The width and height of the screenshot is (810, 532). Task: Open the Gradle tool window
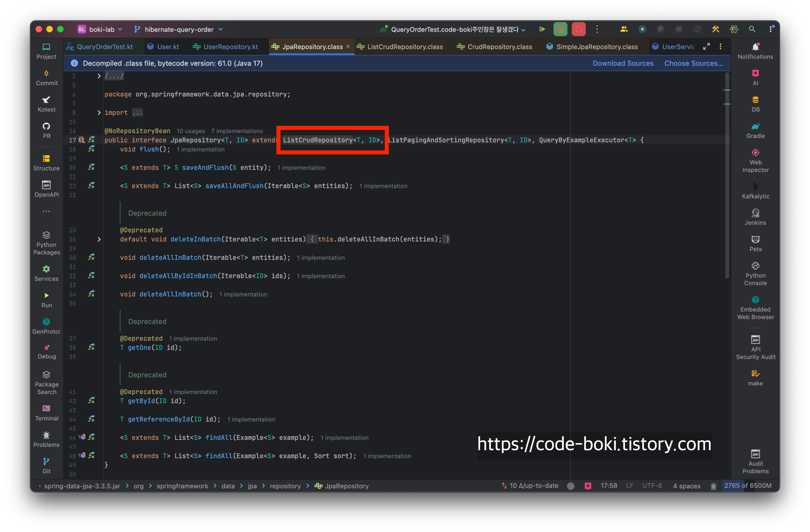point(755,130)
